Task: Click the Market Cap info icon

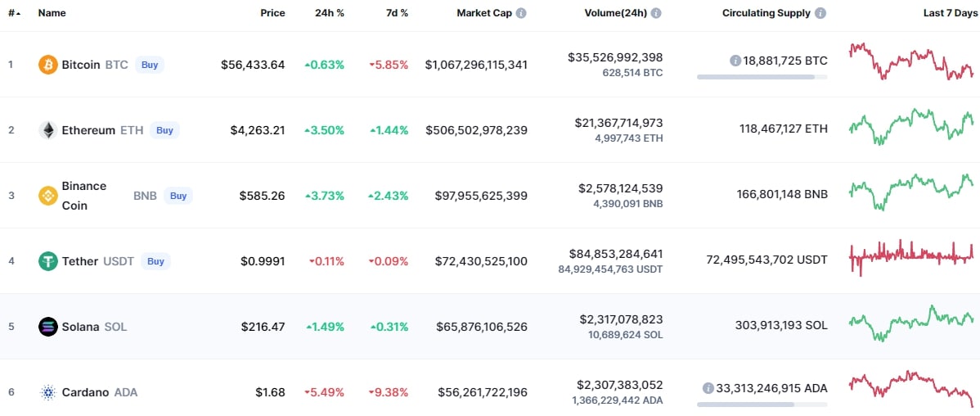Action: coord(521,12)
